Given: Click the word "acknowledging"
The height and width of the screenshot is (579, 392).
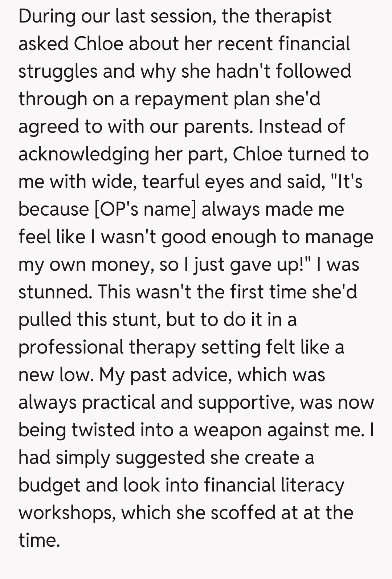Looking at the screenshot, I should click(83, 154).
